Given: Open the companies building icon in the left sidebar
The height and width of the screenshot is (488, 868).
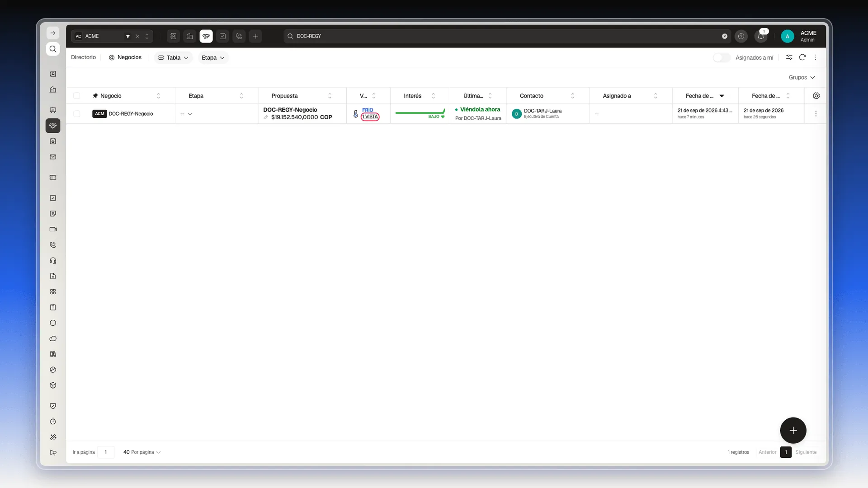Looking at the screenshot, I should point(53,89).
